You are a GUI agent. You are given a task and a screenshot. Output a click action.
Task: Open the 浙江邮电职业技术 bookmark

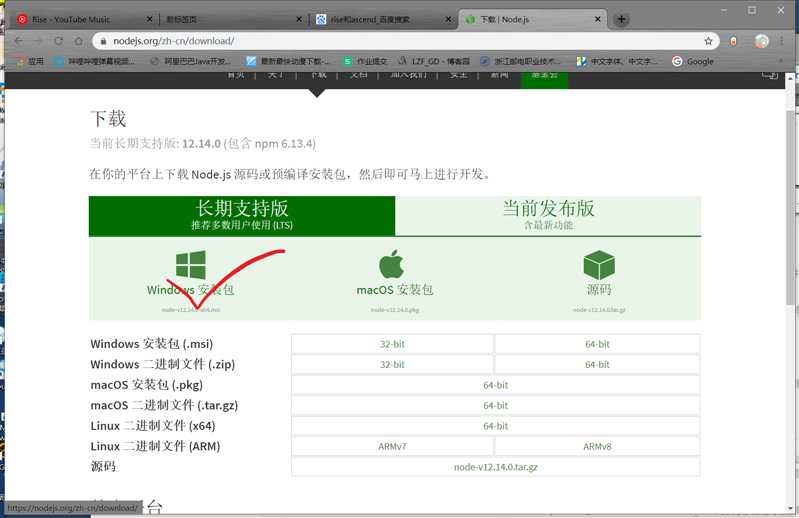click(x=520, y=61)
